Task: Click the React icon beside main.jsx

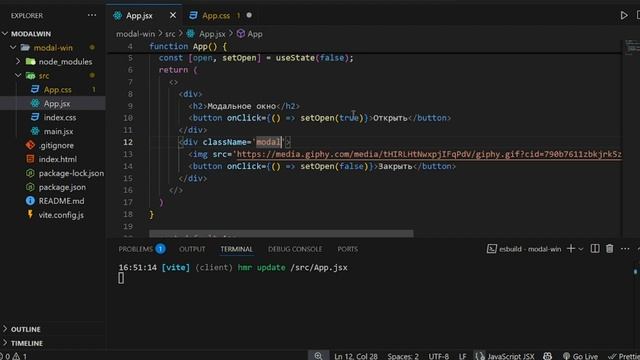Action: point(35,131)
